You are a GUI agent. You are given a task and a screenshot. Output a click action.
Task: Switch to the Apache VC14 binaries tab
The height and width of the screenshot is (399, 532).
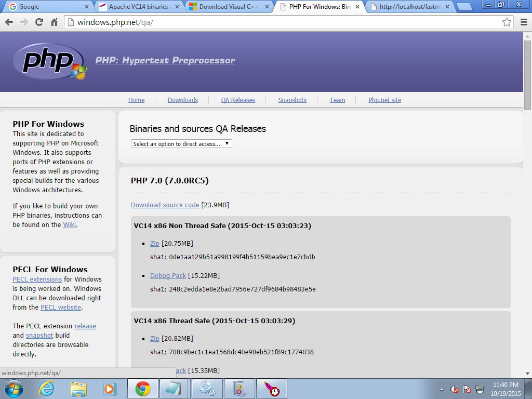click(137, 7)
